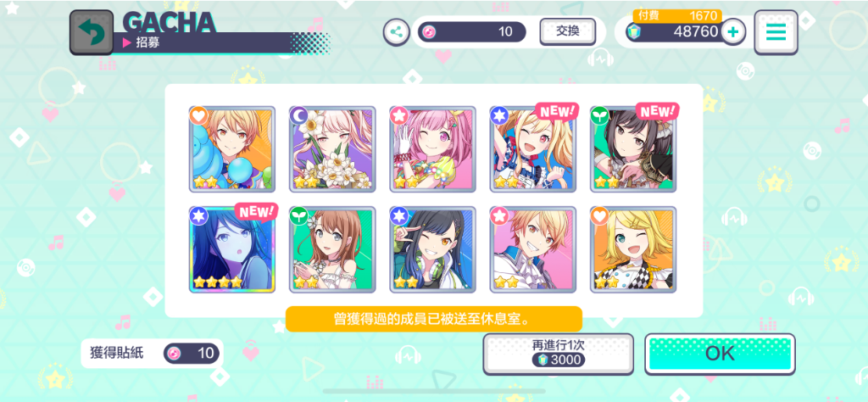Confirm results with the OK button
Image resolution: width=868 pixels, height=402 pixels.
(x=720, y=354)
